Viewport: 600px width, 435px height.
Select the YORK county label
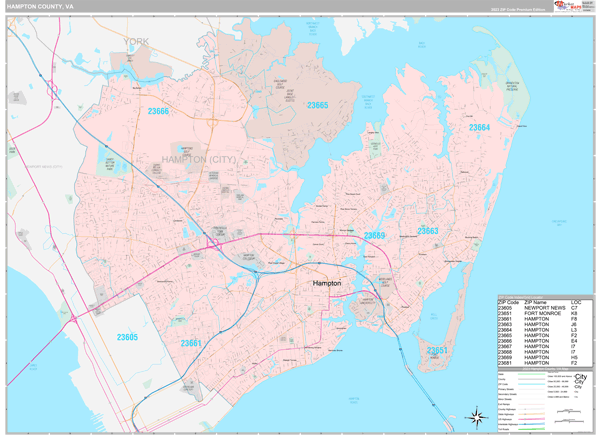point(135,41)
